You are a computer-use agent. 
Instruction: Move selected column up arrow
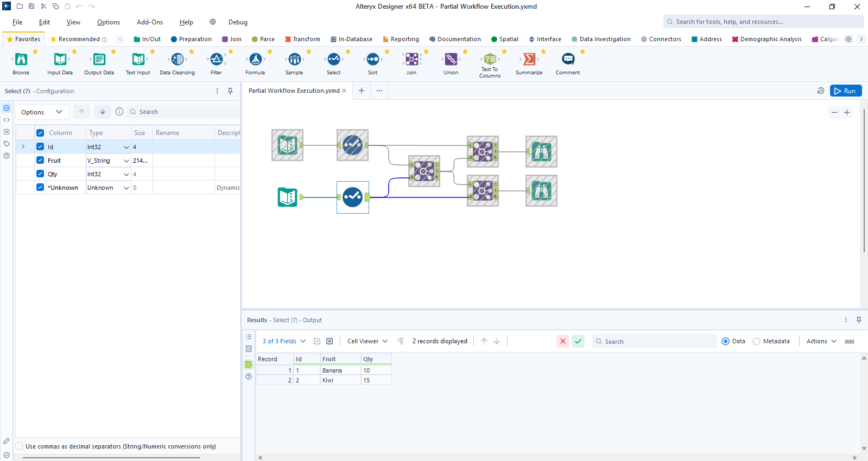81,112
